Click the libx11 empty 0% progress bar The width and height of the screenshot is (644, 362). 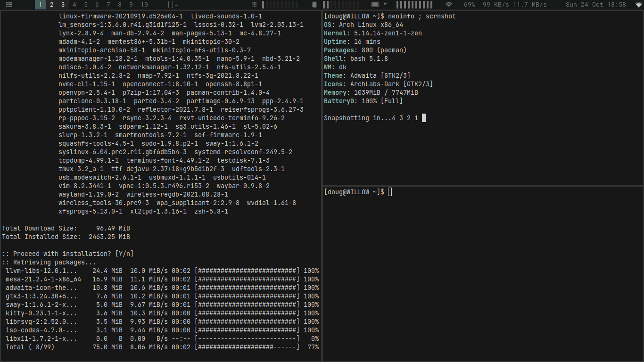(247, 339)
